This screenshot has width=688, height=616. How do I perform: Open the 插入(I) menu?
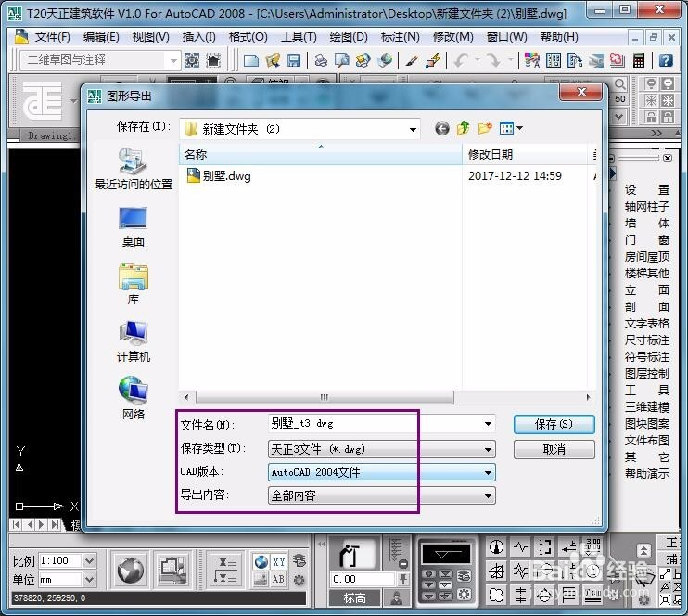point(198,37)
